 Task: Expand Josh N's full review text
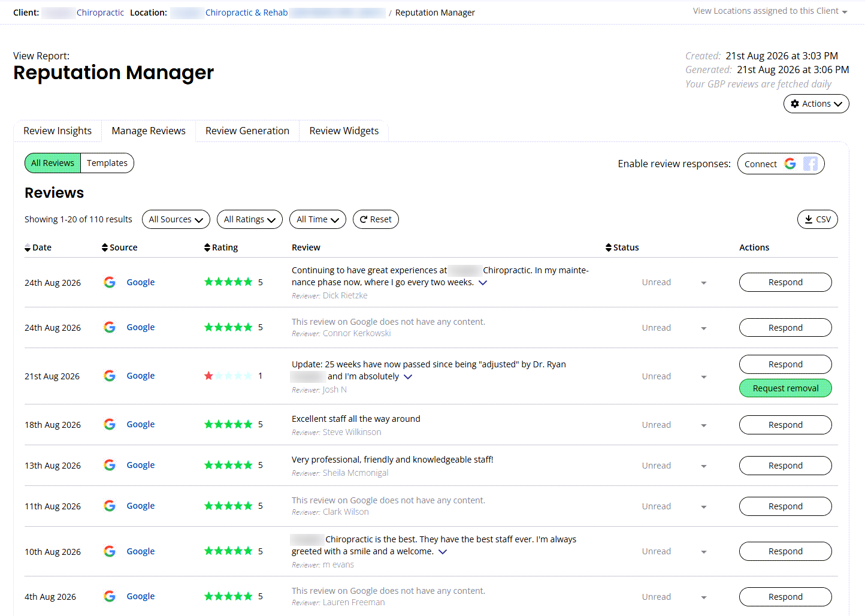pos(408,376)
